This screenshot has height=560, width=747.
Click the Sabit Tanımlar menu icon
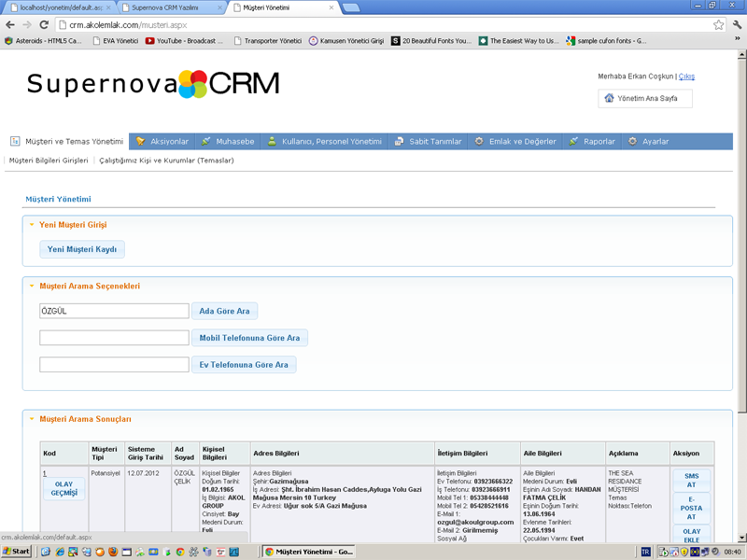click(400, 141)
